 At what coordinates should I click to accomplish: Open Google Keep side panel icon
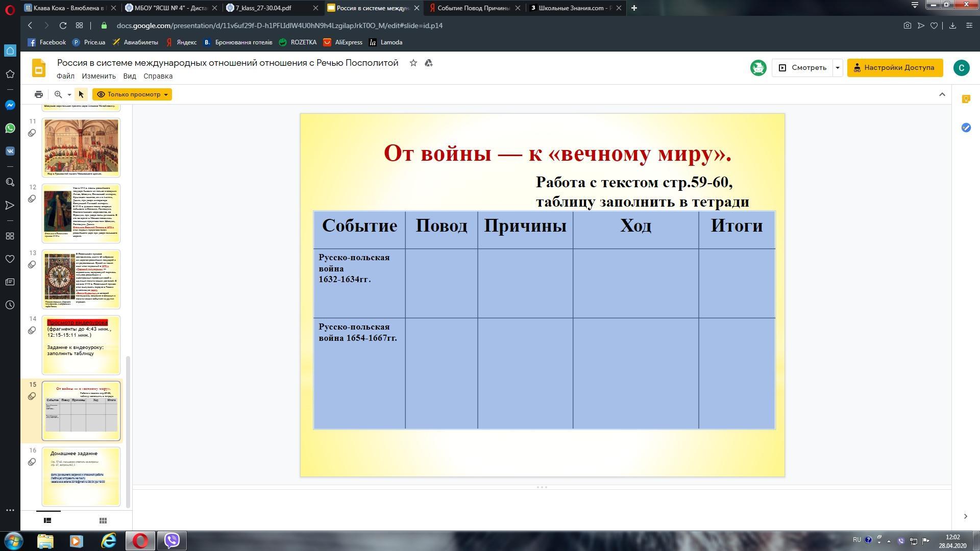click(x=966, y=99)
